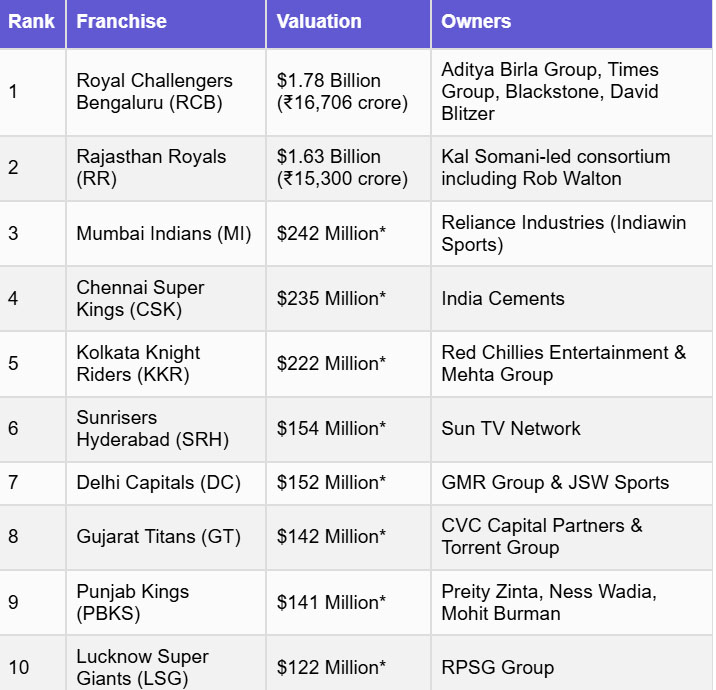Select the Kolkata Knight Riders (KKR) cell
Viewport: 716px width, 690px height.
click(x=138, y=363)
